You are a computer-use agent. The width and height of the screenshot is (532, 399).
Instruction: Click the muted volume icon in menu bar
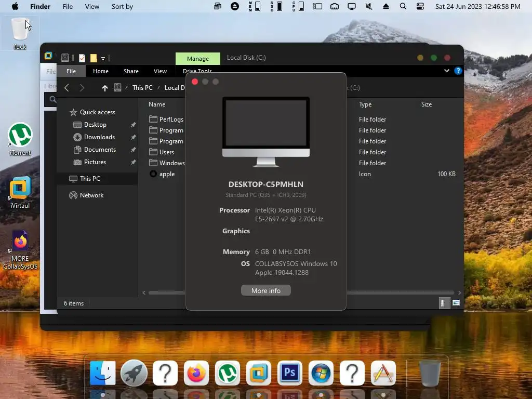click(368, 6)
